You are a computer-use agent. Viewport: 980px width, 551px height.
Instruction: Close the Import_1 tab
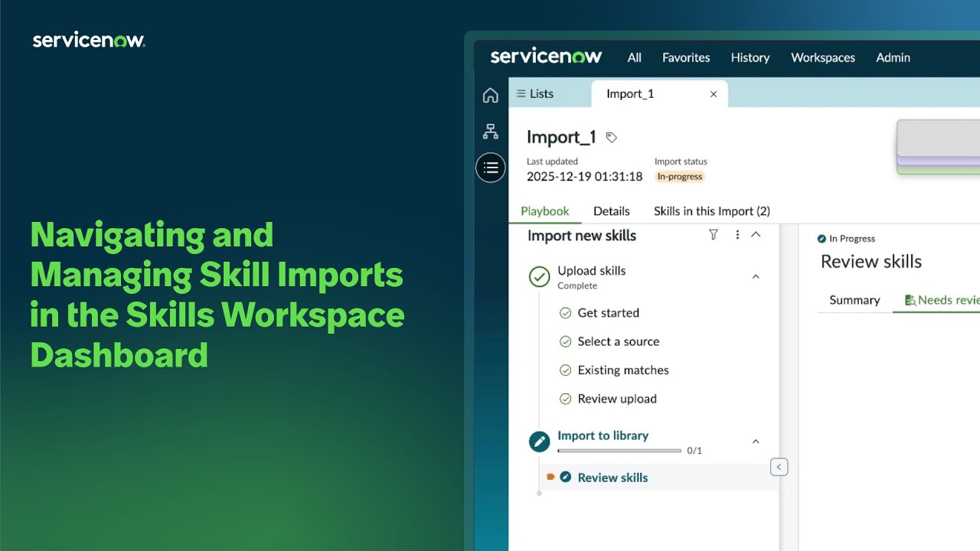pos(714,94)
